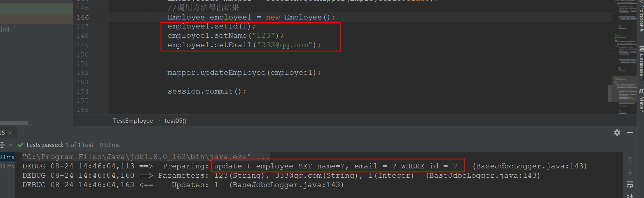644x198 pixels.
Task: Hide the Run tool window
Action: (630, 133)
